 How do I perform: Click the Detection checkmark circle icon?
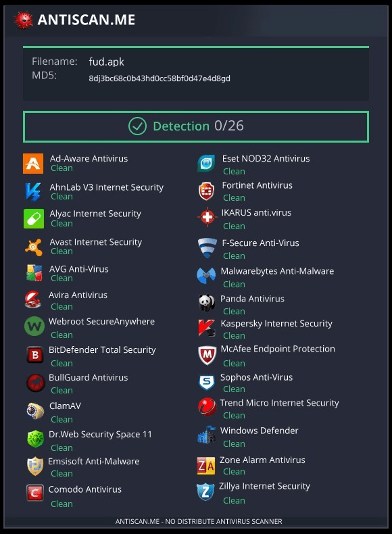pos(138,126)
